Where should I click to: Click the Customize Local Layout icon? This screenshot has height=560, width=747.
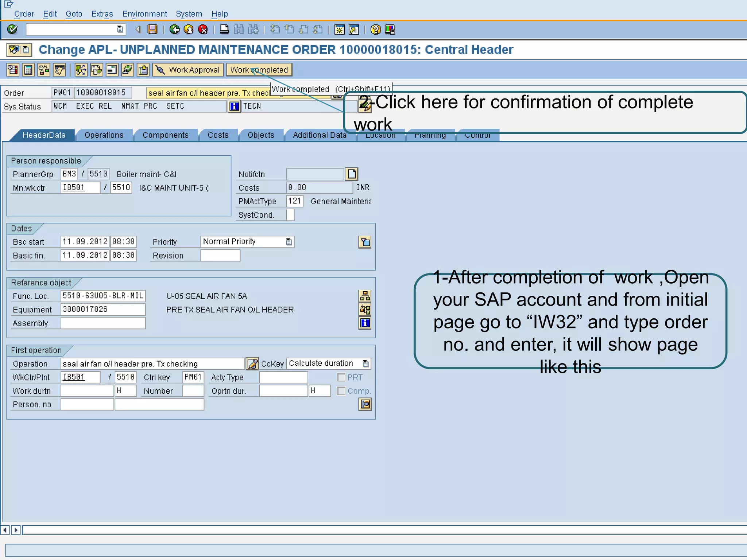390,29
